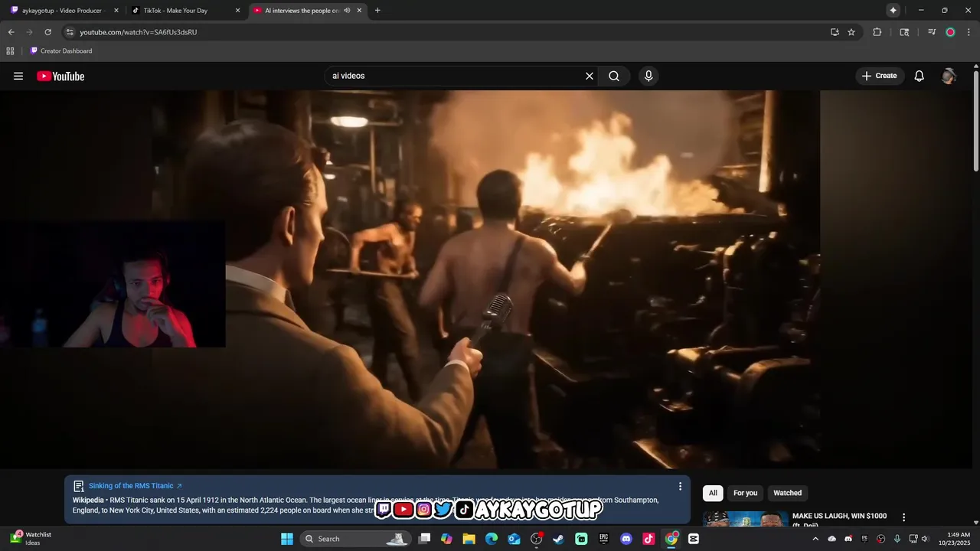
Task: Open Steam from the taskbar
Action: [559, 539]
